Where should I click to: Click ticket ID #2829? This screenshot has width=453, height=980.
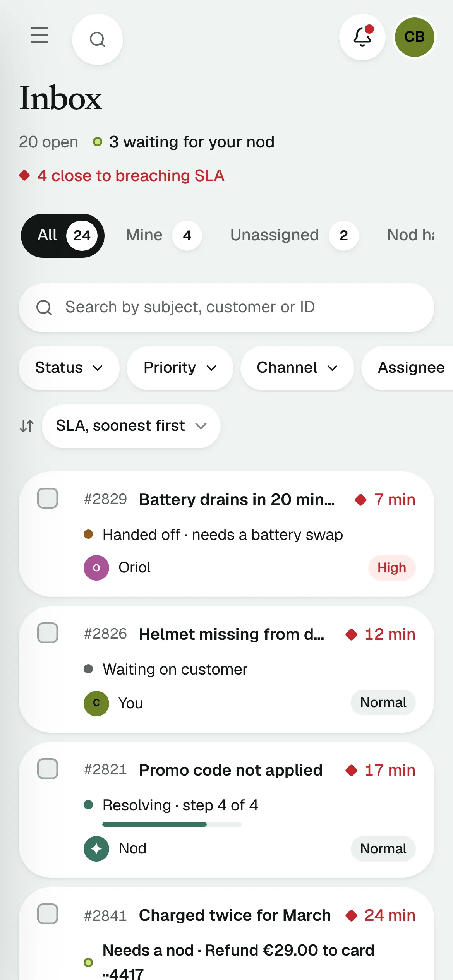[106, 499]
